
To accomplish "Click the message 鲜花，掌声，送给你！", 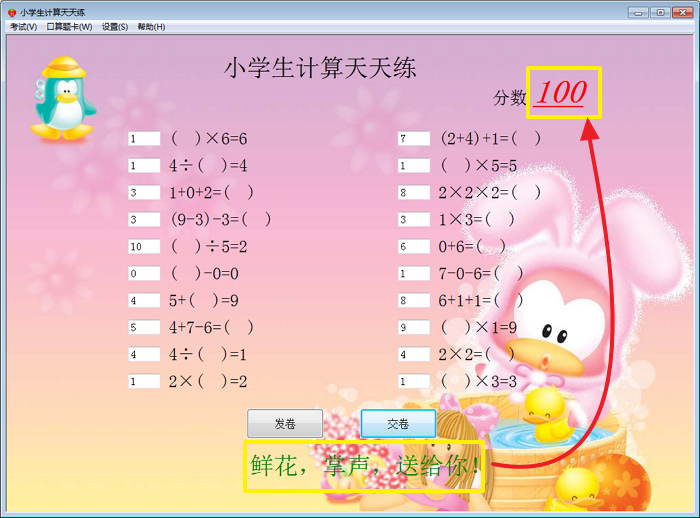I will [365, 466].
